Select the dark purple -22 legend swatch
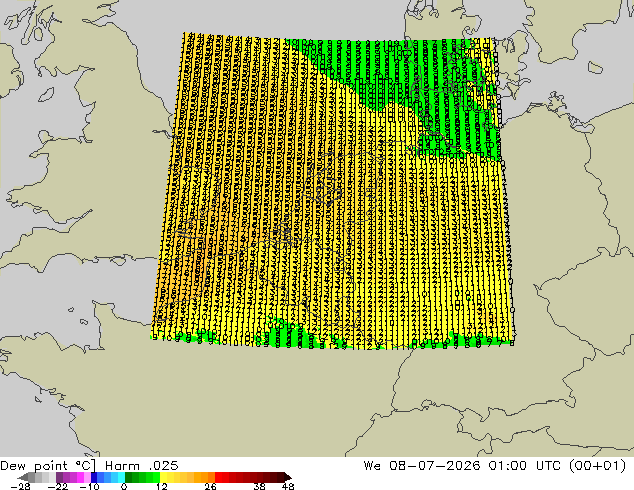This screenshot has height=490, width=634. point(59,477)
